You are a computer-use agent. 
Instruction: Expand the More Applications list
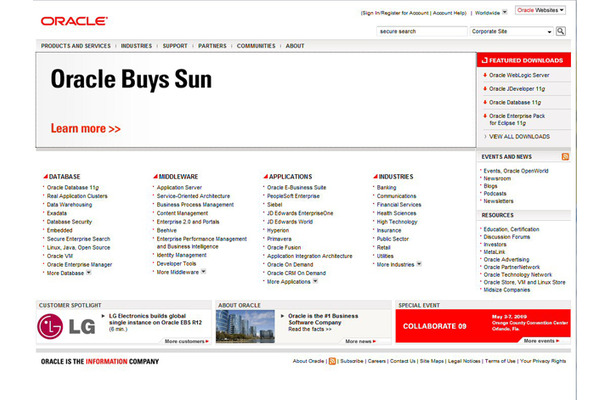[315, 281]
